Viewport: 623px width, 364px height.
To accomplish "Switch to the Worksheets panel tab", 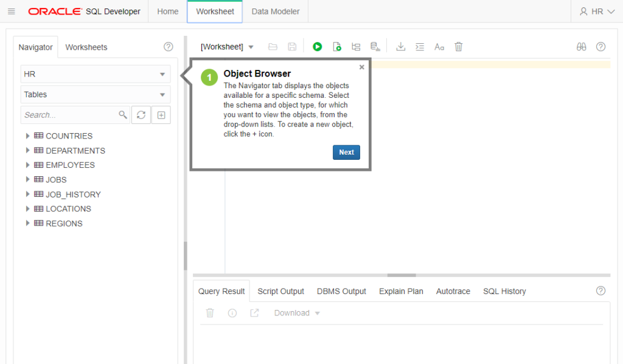I will coord(86,47).
